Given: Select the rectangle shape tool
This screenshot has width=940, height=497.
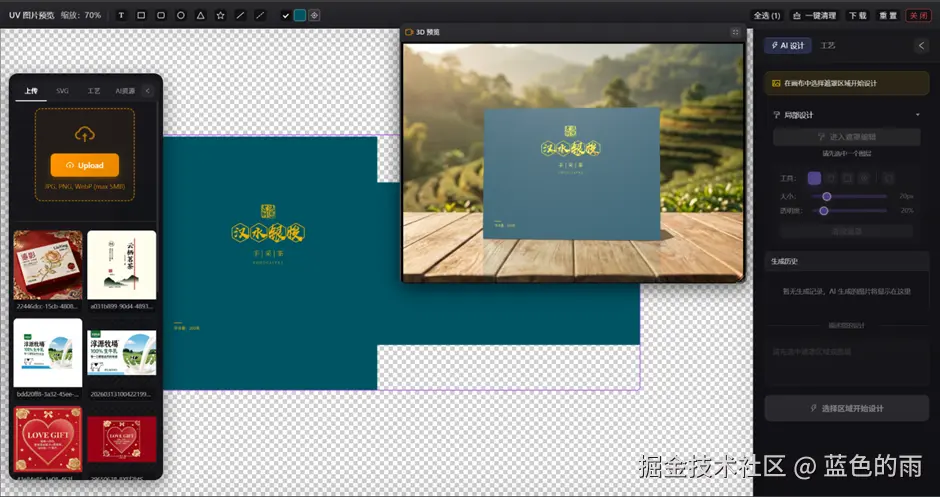Looking at the screenshot, I should click(x=141, y=16).
